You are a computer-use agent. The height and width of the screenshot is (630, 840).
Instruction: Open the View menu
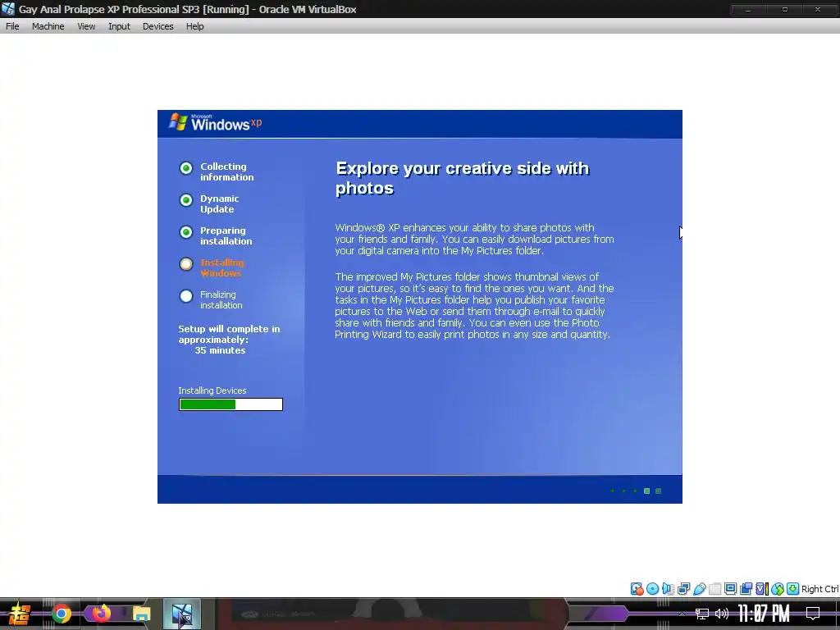pos(86,26)
